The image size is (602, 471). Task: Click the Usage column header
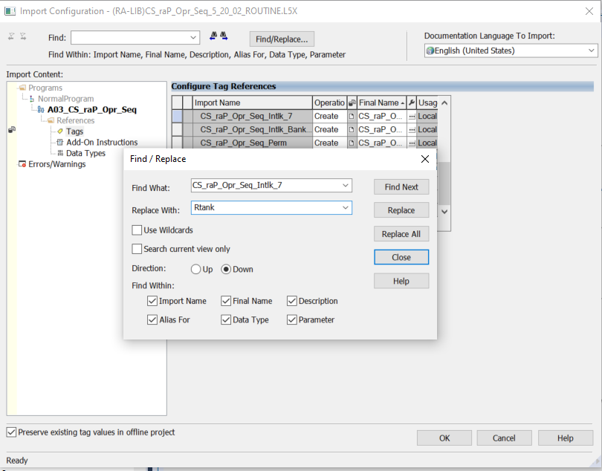427,102
